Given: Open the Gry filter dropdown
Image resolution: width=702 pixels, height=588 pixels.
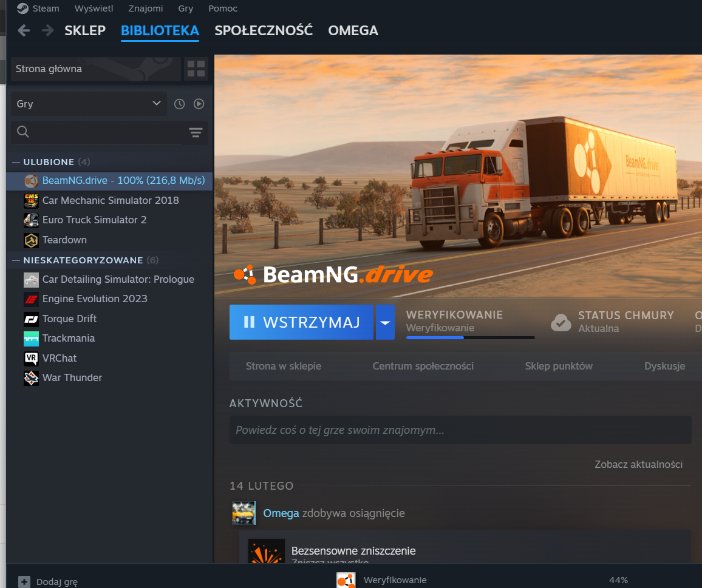Looking at the screenshot, I should point(89,104).
